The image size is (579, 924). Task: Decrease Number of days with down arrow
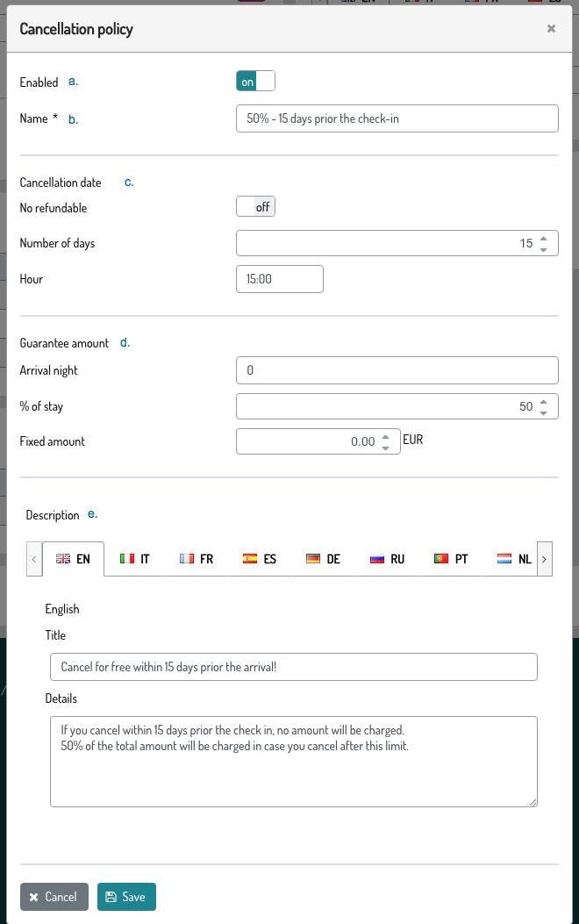tap(544, 249)
